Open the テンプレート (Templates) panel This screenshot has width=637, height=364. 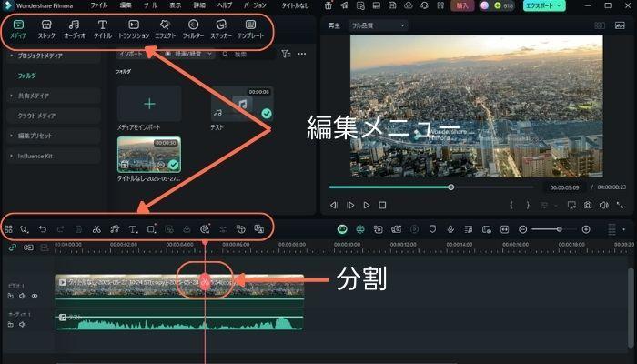click(x=250, y=29)
